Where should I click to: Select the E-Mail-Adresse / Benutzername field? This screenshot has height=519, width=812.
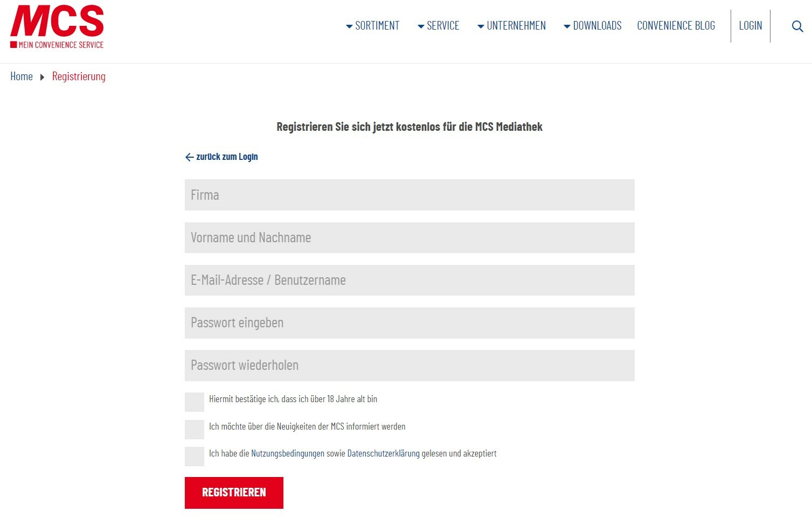click(x=410, y=280)
